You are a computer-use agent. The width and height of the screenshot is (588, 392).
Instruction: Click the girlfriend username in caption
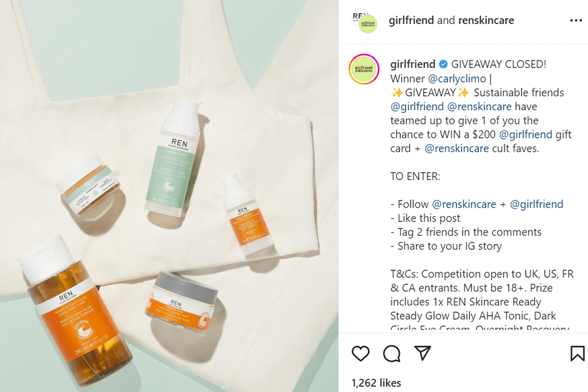pyautogui.click(x=412, y=64)
